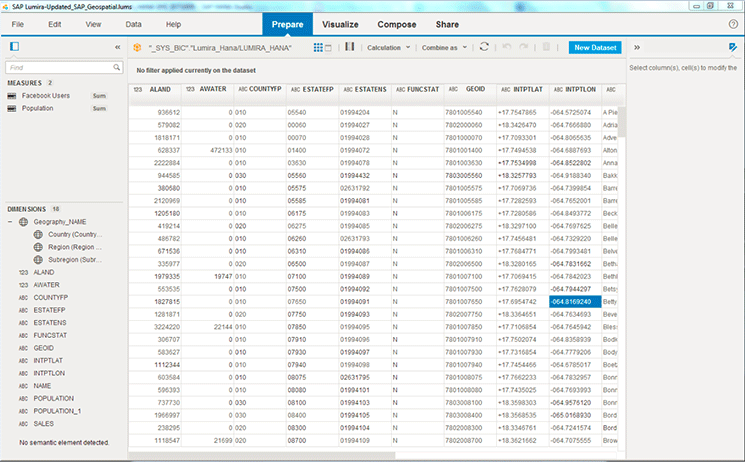Collapse the left panel with double chevron
745x462 pixels.
[118, 47]
